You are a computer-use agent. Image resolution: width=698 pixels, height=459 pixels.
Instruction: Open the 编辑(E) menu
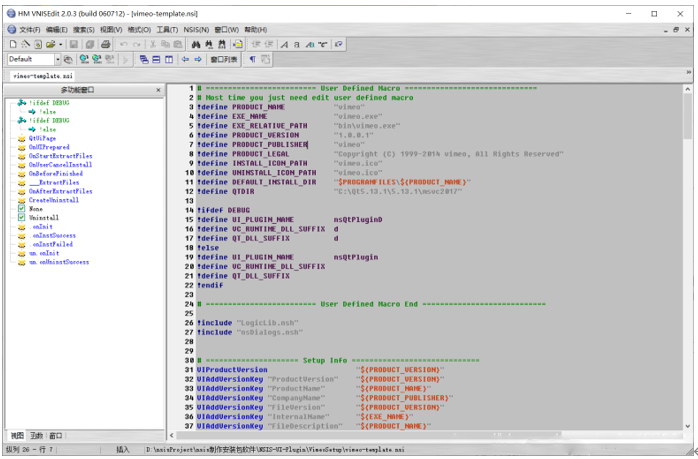pyautogui.click(x=57, y=29)
